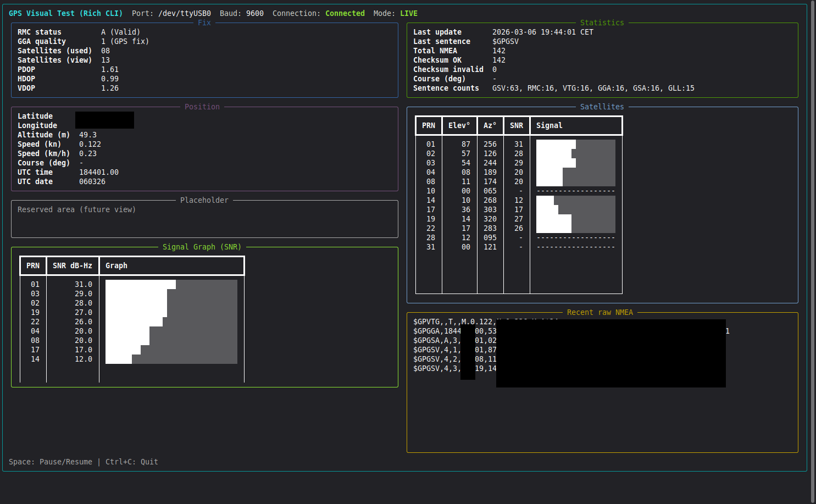Click the signal bar for PRN 19 in the Satellites table
Screen dimensions: 816x504
(x=576, y=219)
